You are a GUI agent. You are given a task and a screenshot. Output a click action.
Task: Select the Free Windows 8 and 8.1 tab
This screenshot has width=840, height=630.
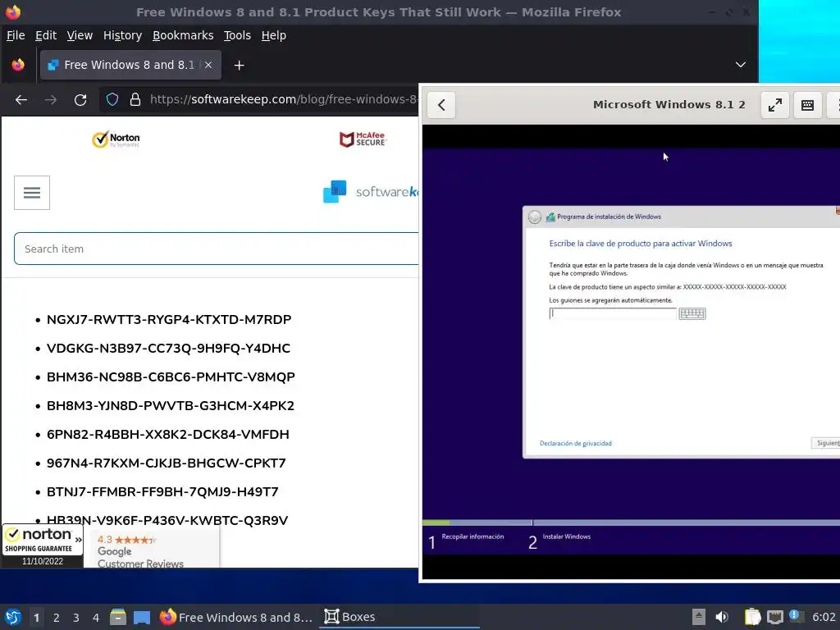[130, 65]
